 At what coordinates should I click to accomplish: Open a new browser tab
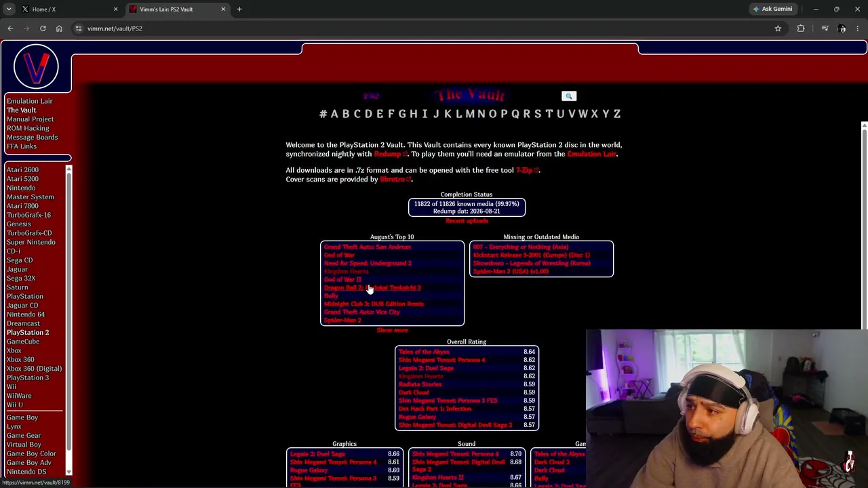(x=239, y=9)
